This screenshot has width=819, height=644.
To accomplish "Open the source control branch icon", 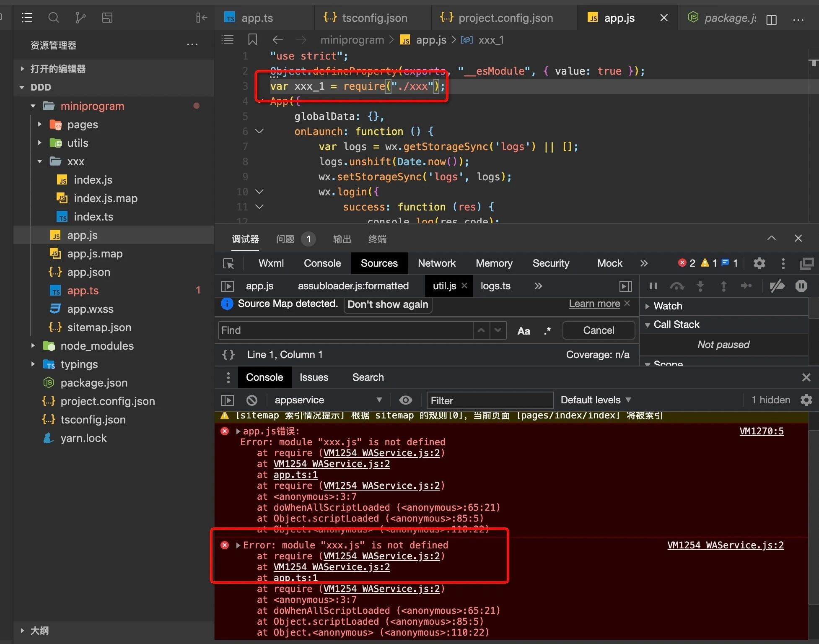I will click(x=80, y=18).
